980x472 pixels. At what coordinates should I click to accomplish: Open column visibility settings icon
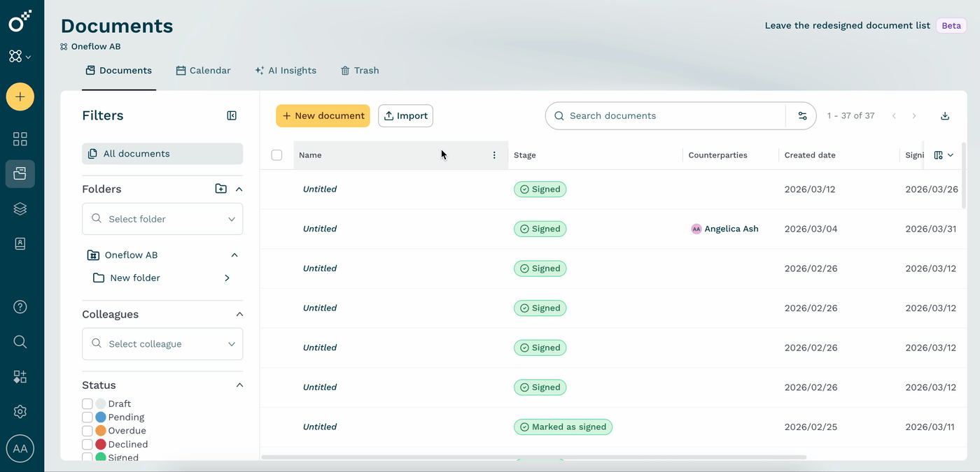(944, 155)
